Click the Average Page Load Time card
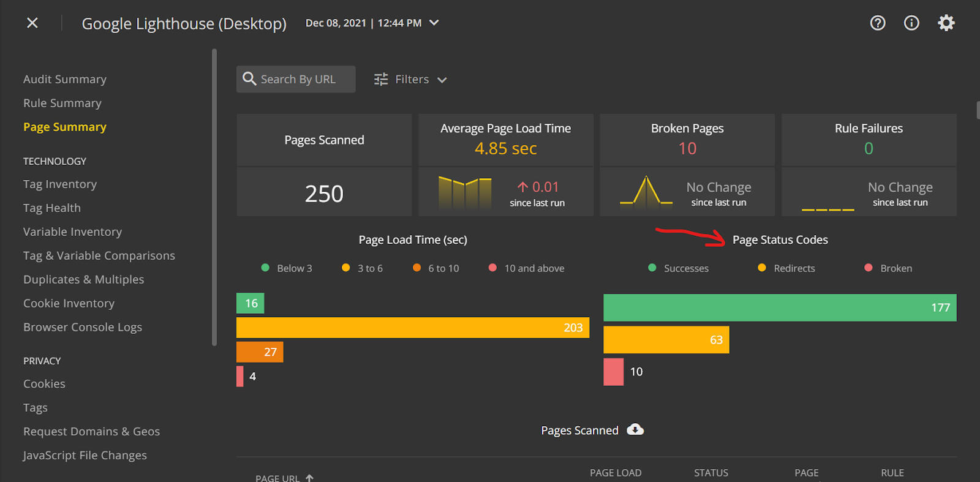980x482 pixels. tap(506, 165)
